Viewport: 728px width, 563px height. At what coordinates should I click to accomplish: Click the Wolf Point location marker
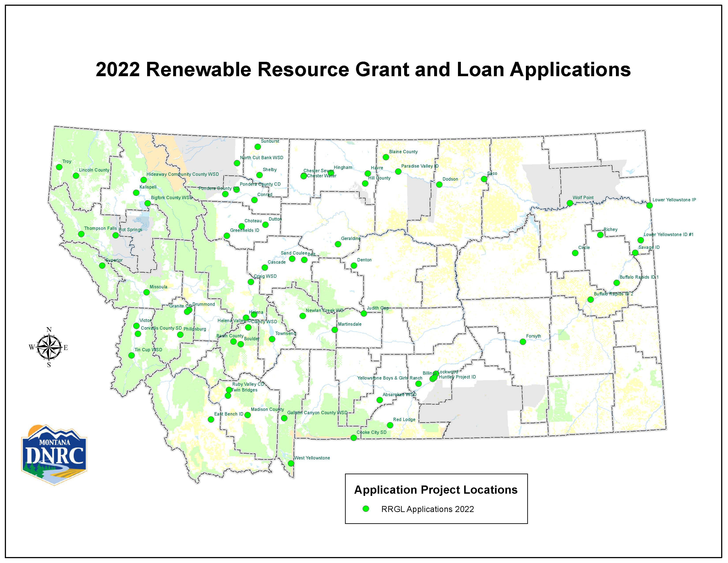[x=570, y=203]
